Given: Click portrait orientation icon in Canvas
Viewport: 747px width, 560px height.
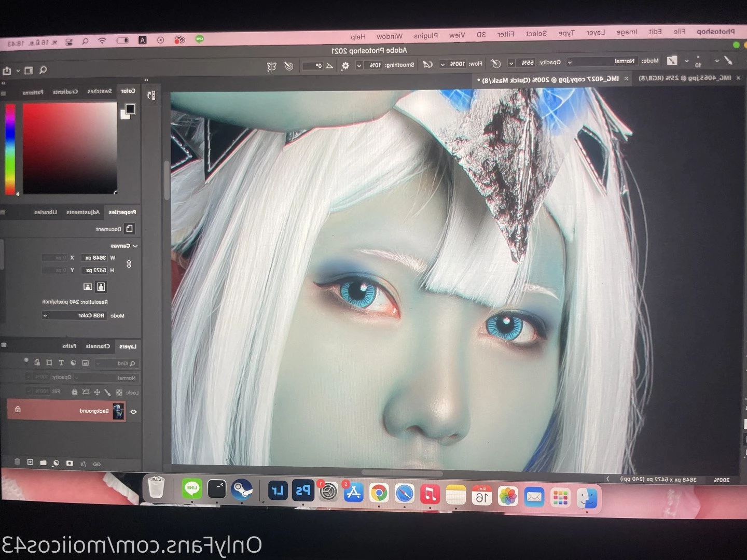Looking at the screenshot, I should pos(101,287).
